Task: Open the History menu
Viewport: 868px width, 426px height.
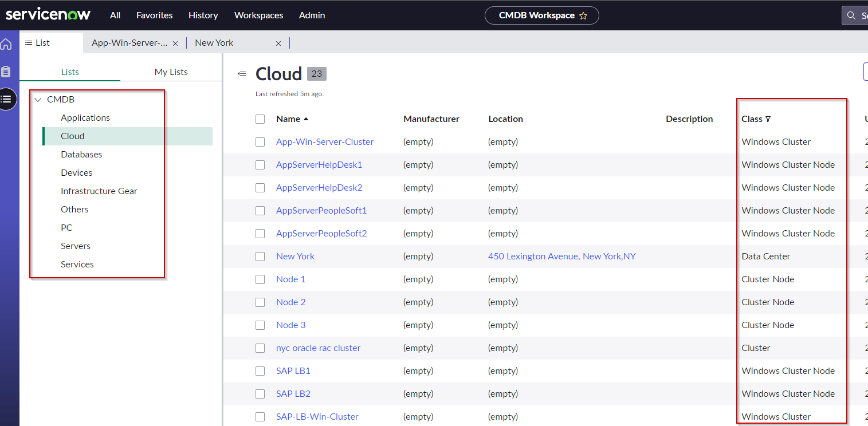Action: (203, 15)
